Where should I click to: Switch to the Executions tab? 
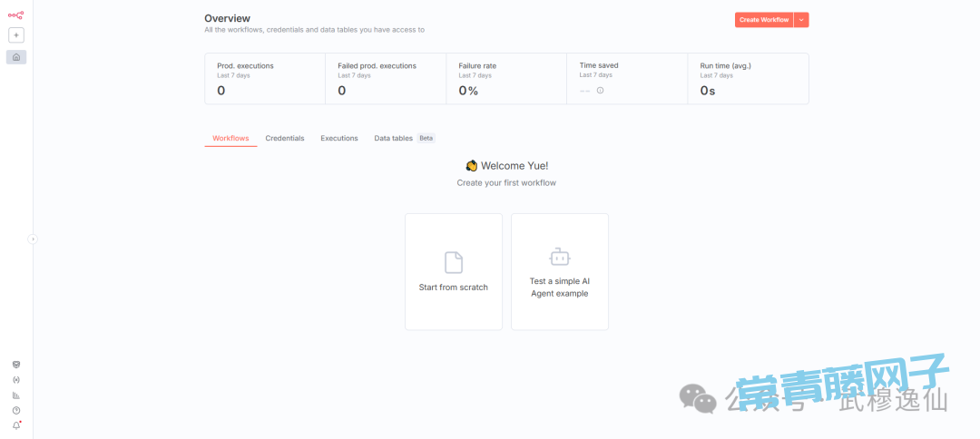(x=339, y=138)
